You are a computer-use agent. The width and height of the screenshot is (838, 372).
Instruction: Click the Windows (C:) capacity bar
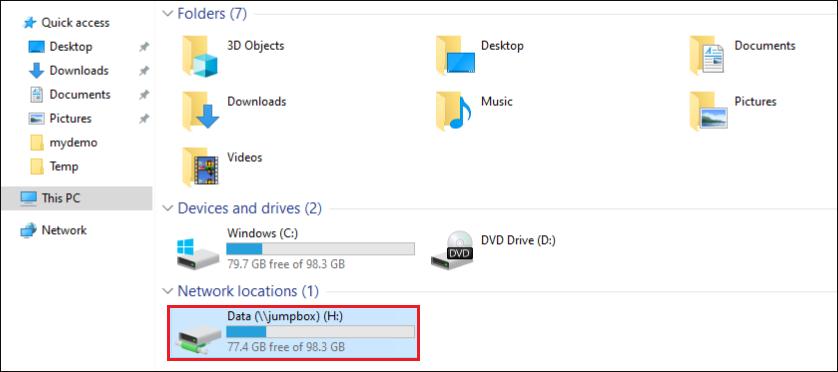321,249
